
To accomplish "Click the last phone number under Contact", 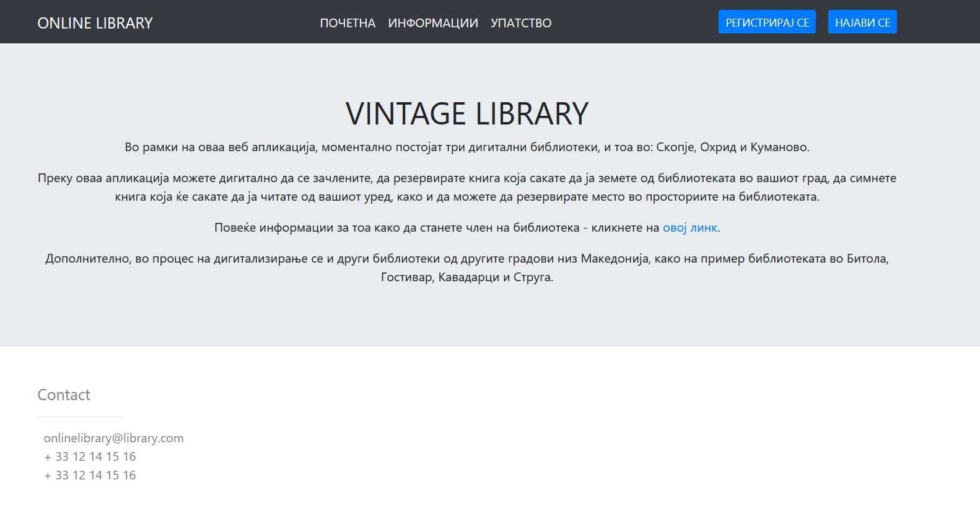I will 90,475.
